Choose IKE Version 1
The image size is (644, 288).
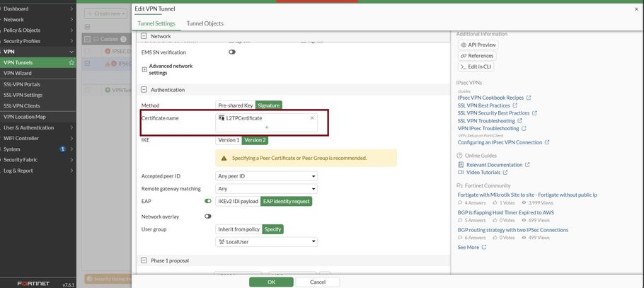(x=229, y=140)
